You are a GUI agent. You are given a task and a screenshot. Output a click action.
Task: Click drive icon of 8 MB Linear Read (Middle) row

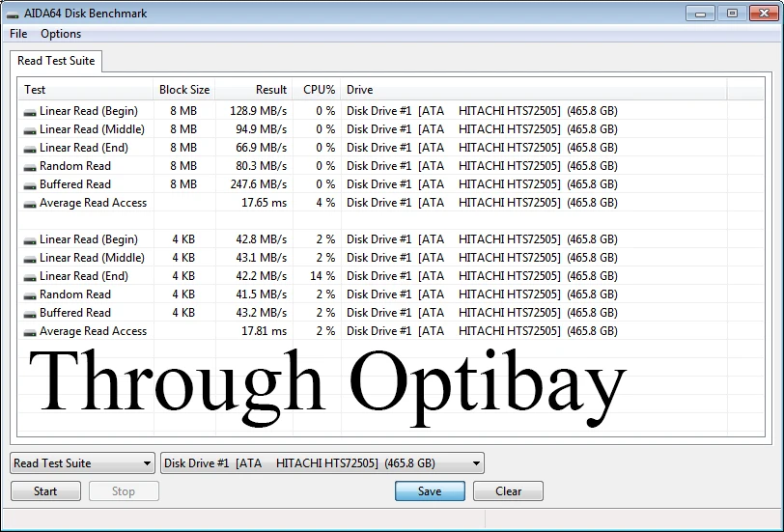click(x=30, y=130)
